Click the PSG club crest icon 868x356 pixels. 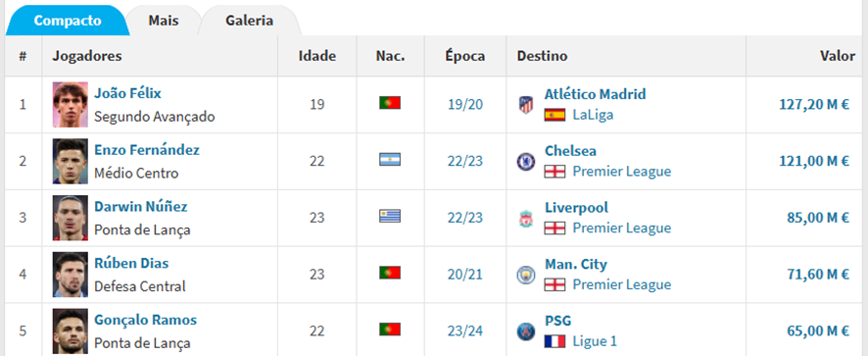[525, 331]
